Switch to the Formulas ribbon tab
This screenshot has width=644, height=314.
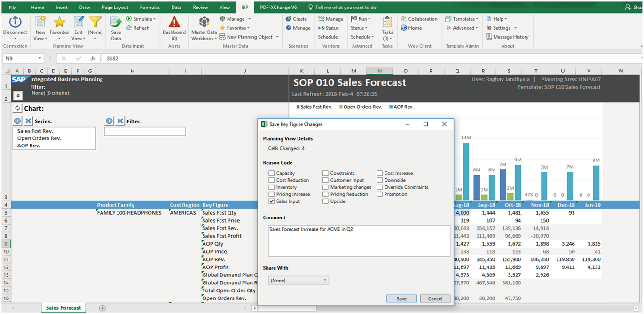(x=149, y=7)
